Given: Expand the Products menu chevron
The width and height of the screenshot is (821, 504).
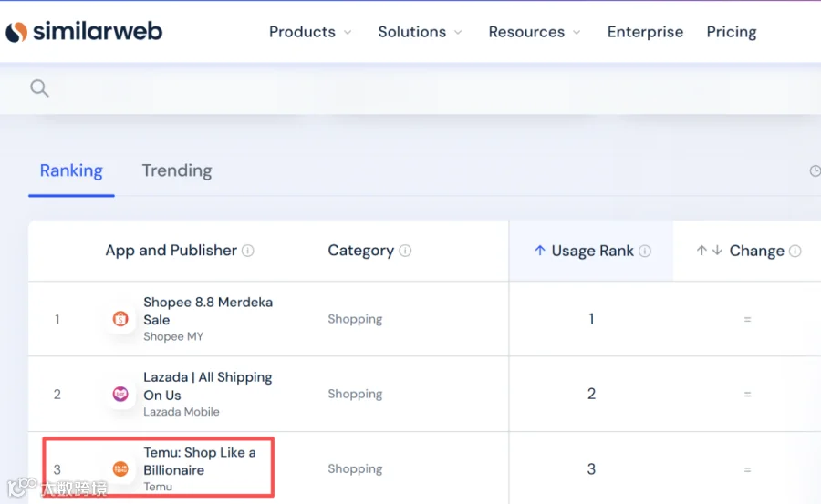Looking at the screenshot, I should point(348,33).
